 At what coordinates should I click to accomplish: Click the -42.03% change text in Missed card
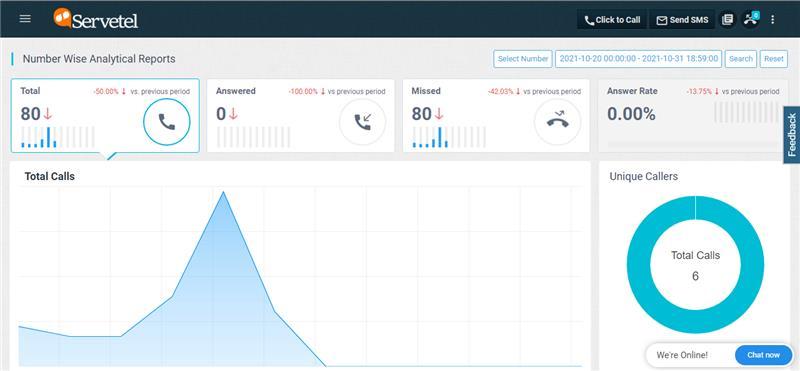(x=501, y=91)
